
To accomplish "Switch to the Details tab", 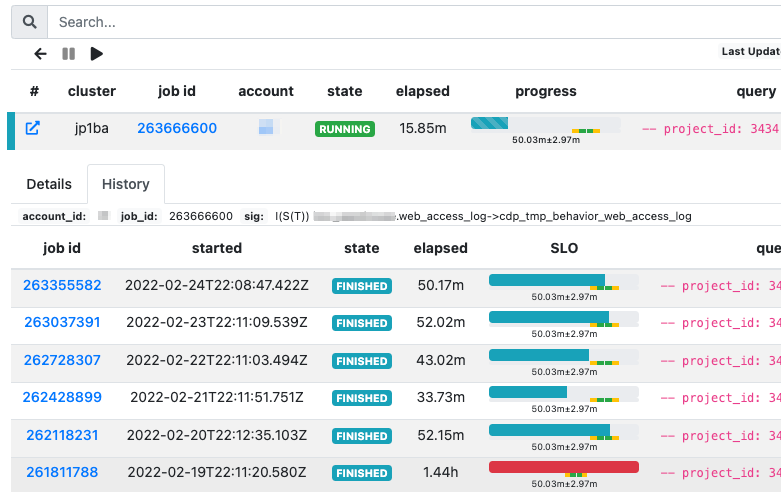I will coord(49,184).
